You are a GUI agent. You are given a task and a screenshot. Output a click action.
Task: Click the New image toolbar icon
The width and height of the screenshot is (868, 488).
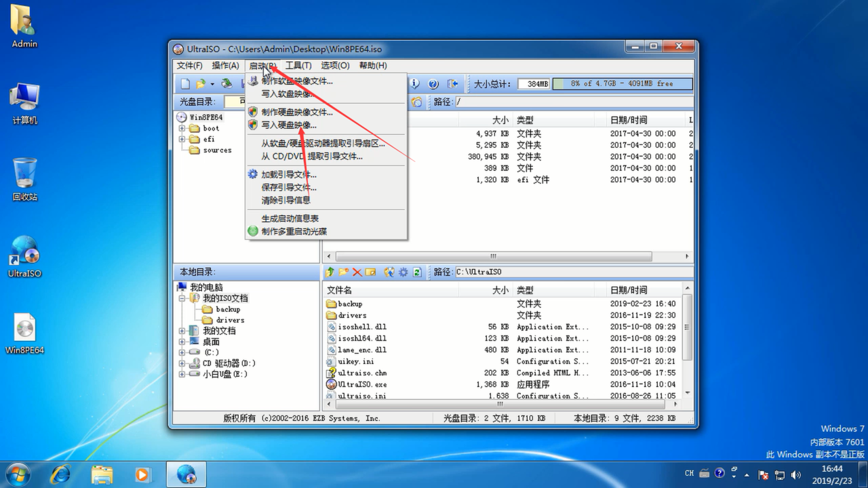tap(184, 84)
